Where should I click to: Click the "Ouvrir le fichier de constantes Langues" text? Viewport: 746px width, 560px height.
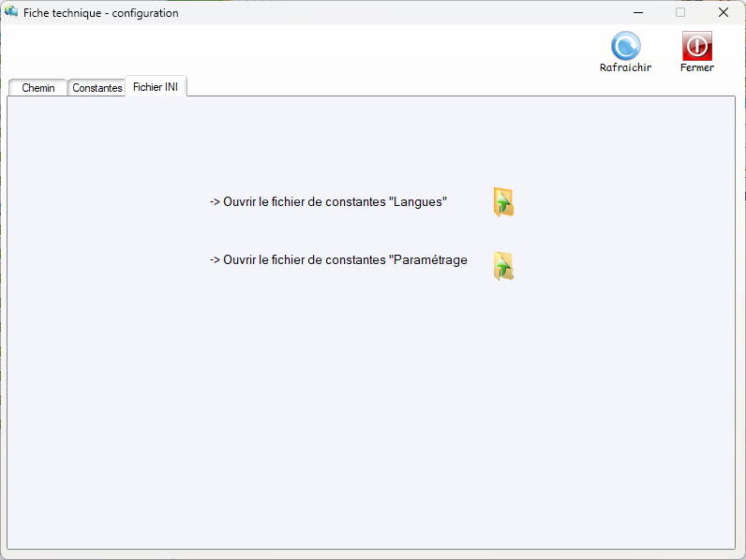tap(328, 202)
